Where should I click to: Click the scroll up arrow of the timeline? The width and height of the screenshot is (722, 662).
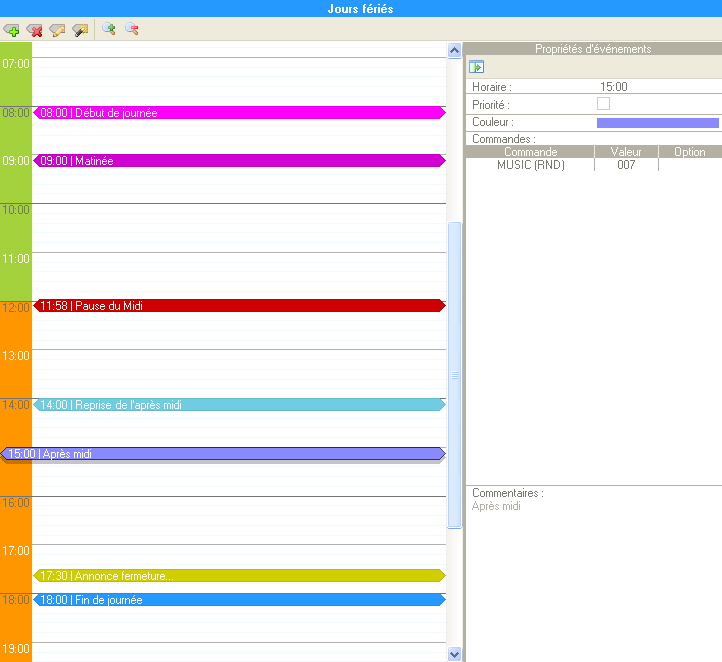(454, 50)
